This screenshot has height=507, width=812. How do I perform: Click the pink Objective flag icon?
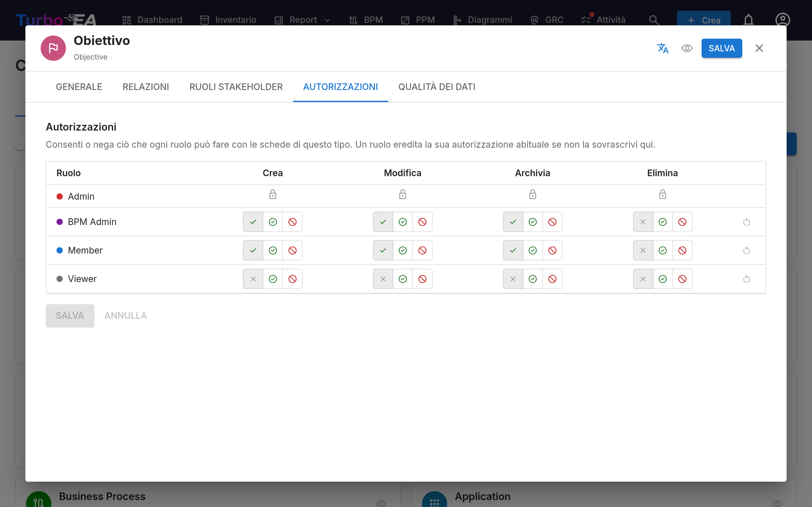(53, 48)
